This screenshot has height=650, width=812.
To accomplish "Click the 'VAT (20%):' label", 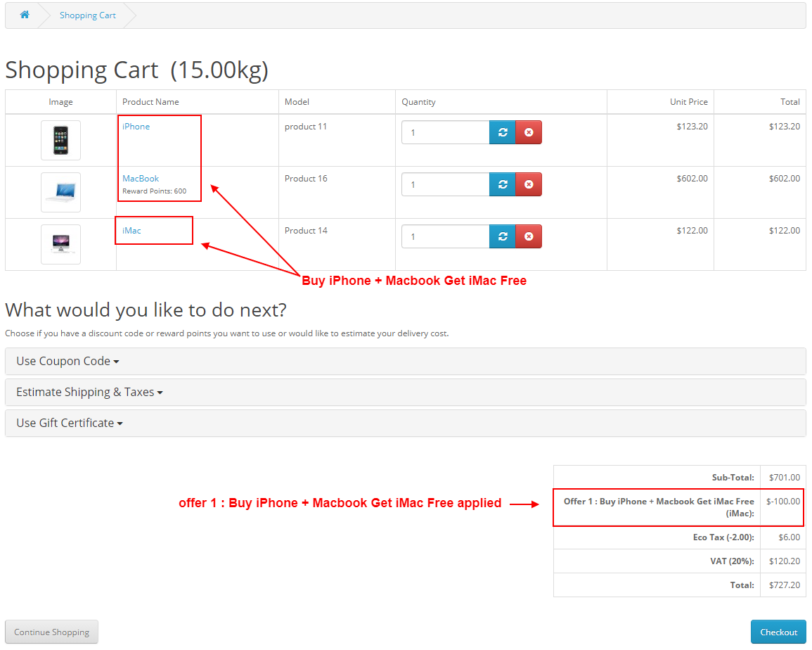I will click(733, 561).
